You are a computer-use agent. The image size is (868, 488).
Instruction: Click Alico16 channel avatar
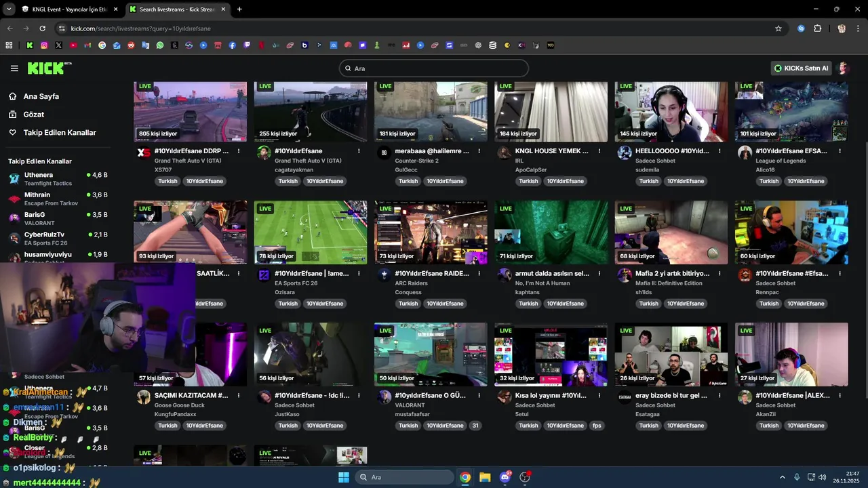pyautogui.click(x=745, y=153)
